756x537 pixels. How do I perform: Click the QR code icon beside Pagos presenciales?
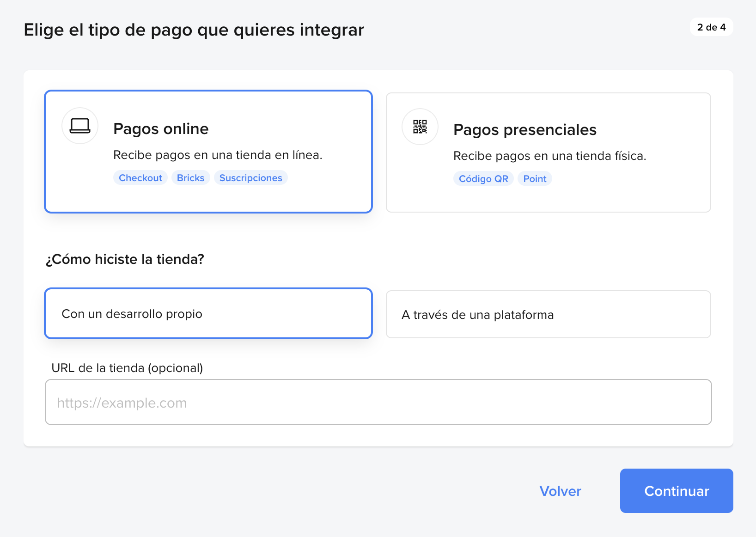coord(419,127)
